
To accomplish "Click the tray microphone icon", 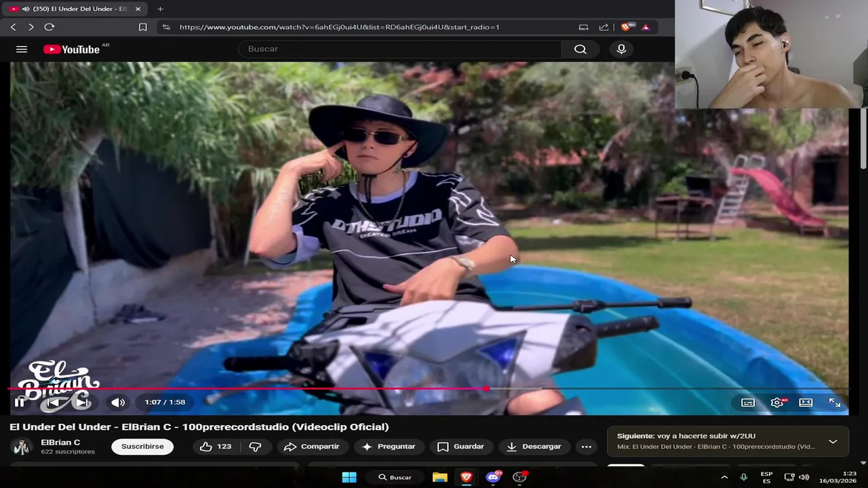I will click(x=744, y=477).
